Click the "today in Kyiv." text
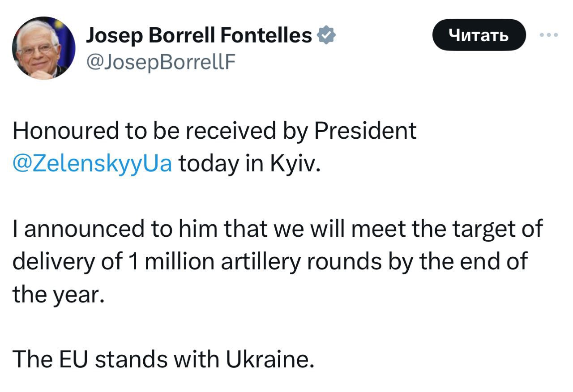Viewport: 573px width, 392px height. click(x=250, y=163)
